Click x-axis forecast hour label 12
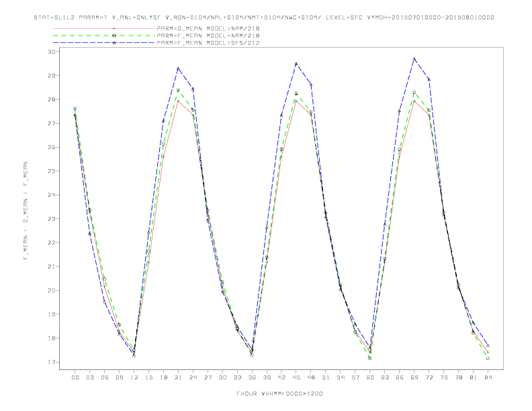 134,377
